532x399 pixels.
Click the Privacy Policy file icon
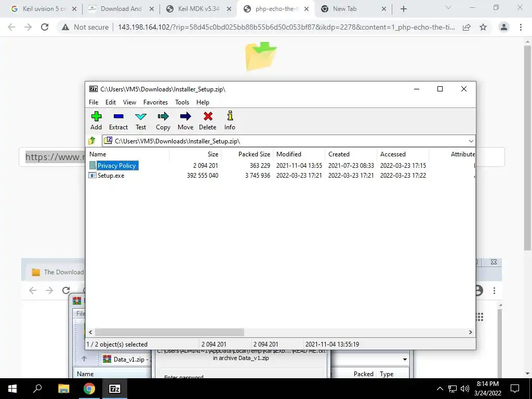pyautogui.click(x=92, y=165)
